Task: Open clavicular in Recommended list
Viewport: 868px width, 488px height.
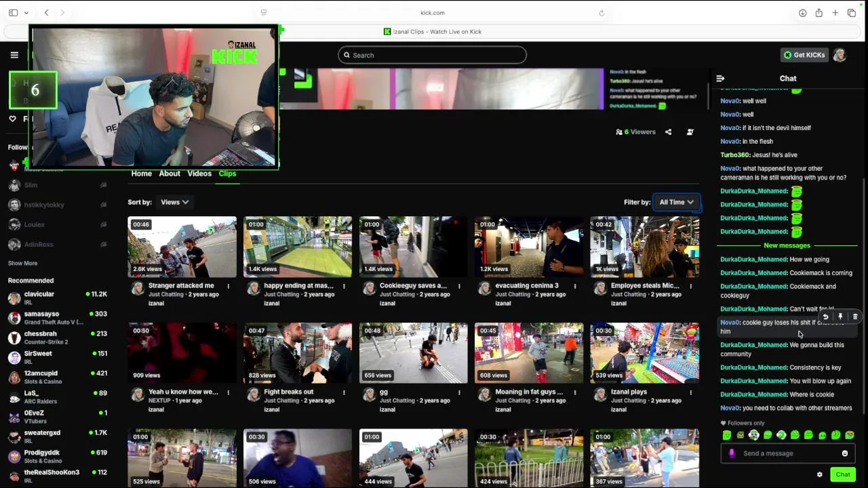Action: tap(57, 298)
